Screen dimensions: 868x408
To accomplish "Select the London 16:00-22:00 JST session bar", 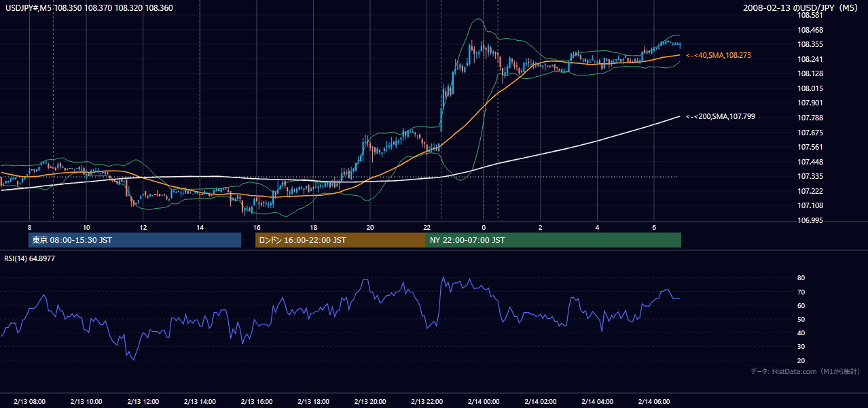I will click(340, 240).
